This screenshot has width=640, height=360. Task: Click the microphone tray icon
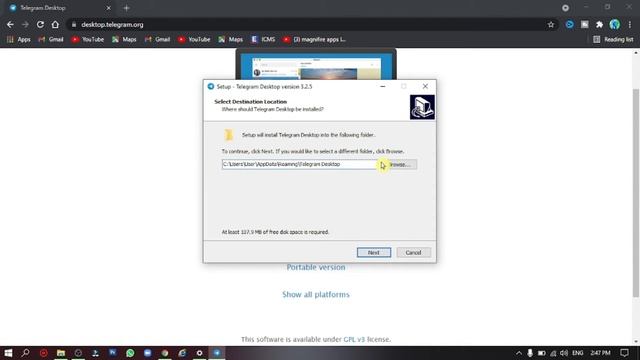(x=529, y=353)
